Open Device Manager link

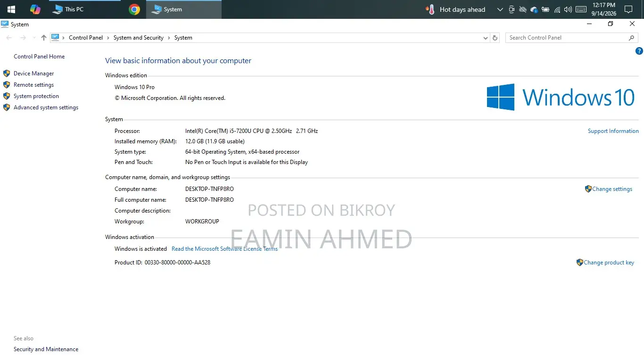[x=34, y=74]
